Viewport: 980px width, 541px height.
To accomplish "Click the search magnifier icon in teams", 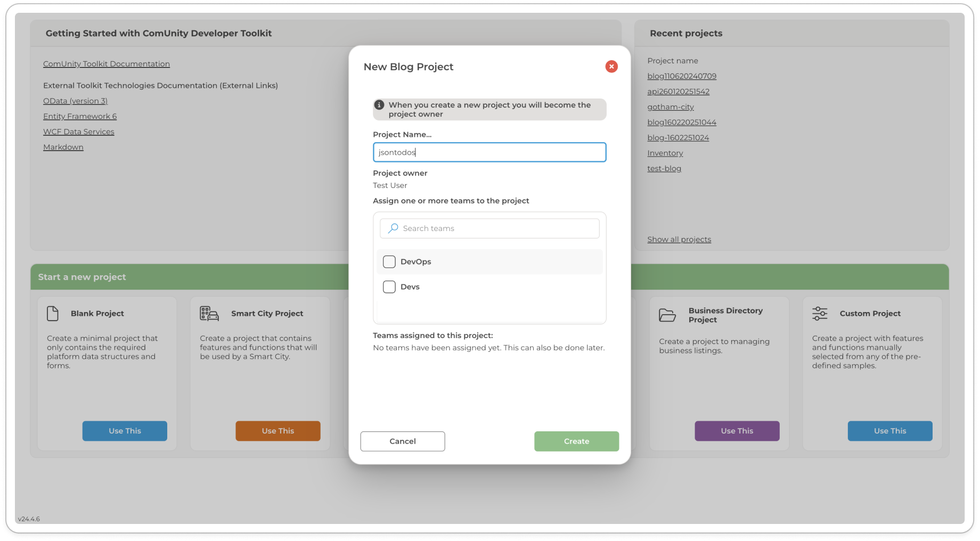I will tap(393, 228).
